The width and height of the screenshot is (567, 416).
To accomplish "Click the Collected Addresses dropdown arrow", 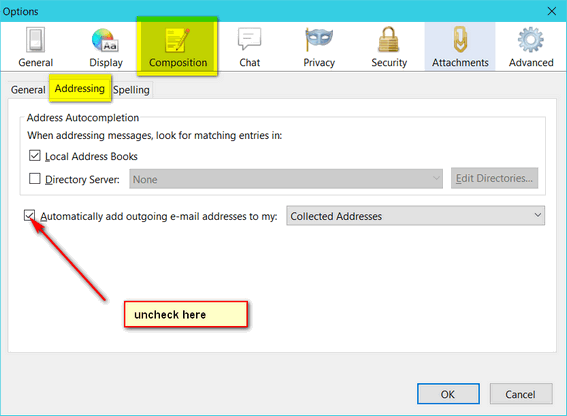I will (538, 215).
